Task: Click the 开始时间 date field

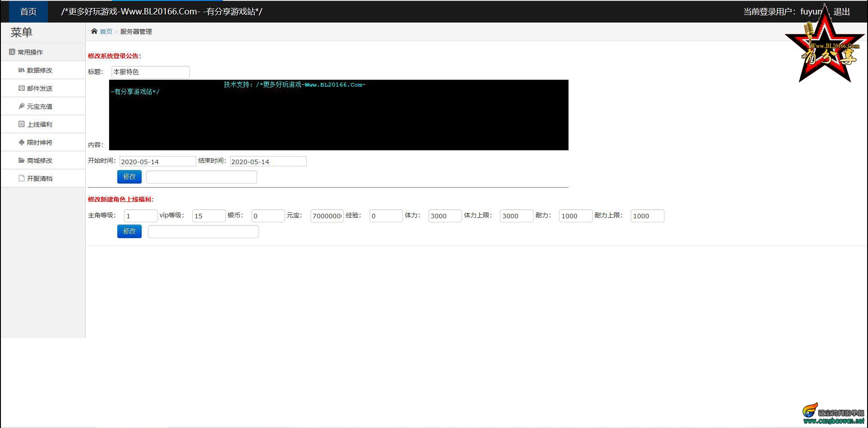Action: [x=157, y=161]
